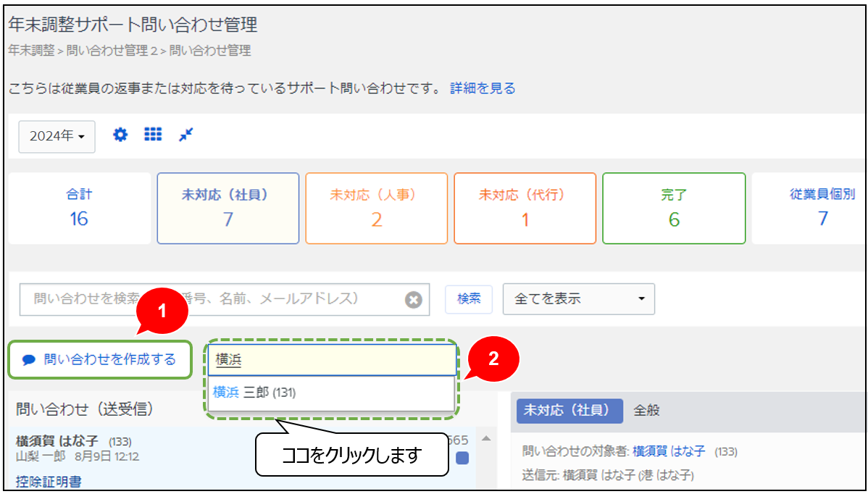Click the blue square status marker
868x494 pixels.
coord(462,458)
